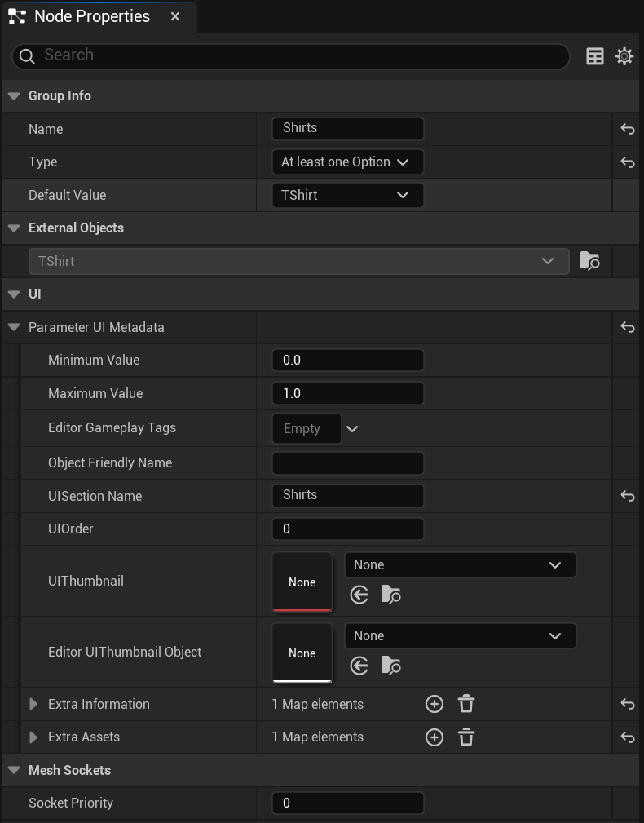Browse to TShirt in Content Browser
This screenshot has width=644, height=823.
590,261
